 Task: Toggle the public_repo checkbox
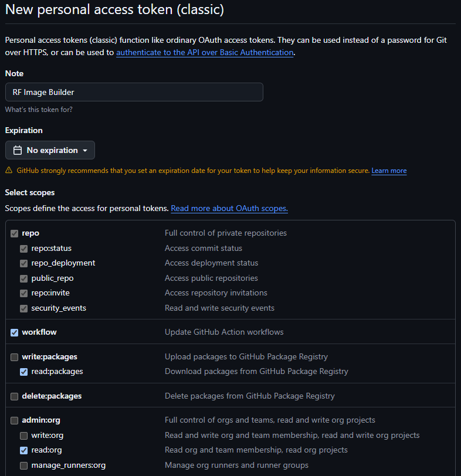[x=24, y=278]
